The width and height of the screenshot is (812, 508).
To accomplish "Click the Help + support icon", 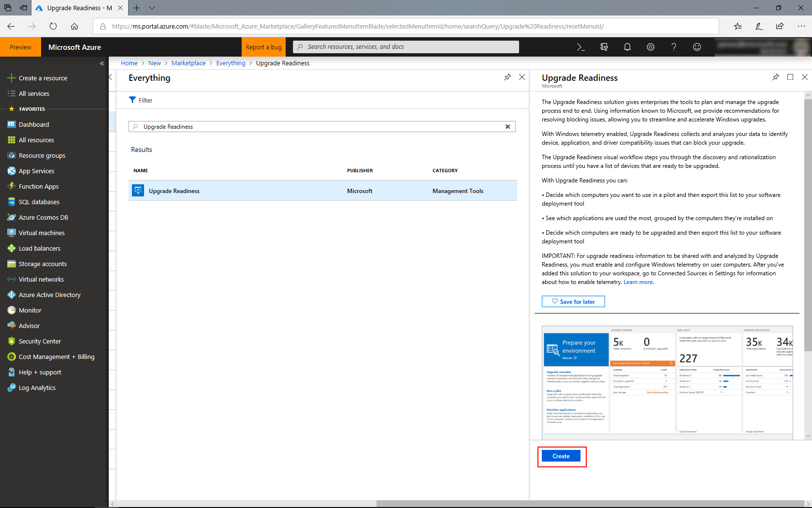I will coord(12,372).
